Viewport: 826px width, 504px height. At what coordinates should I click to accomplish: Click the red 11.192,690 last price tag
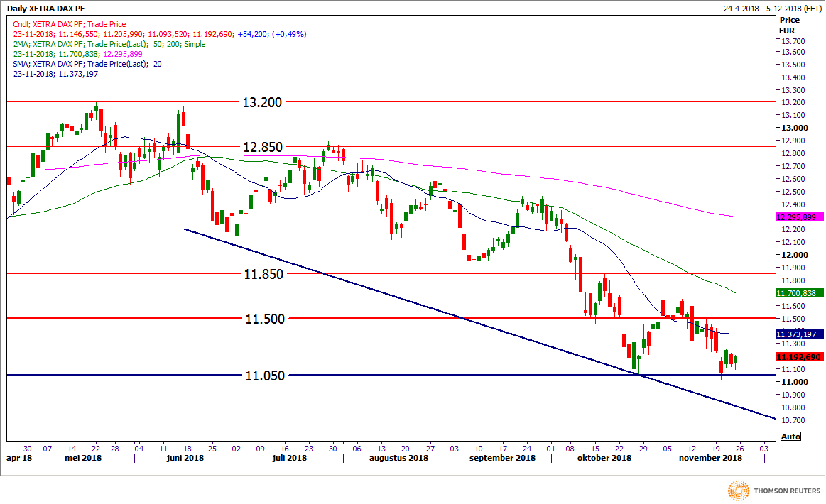pos(799,358)
